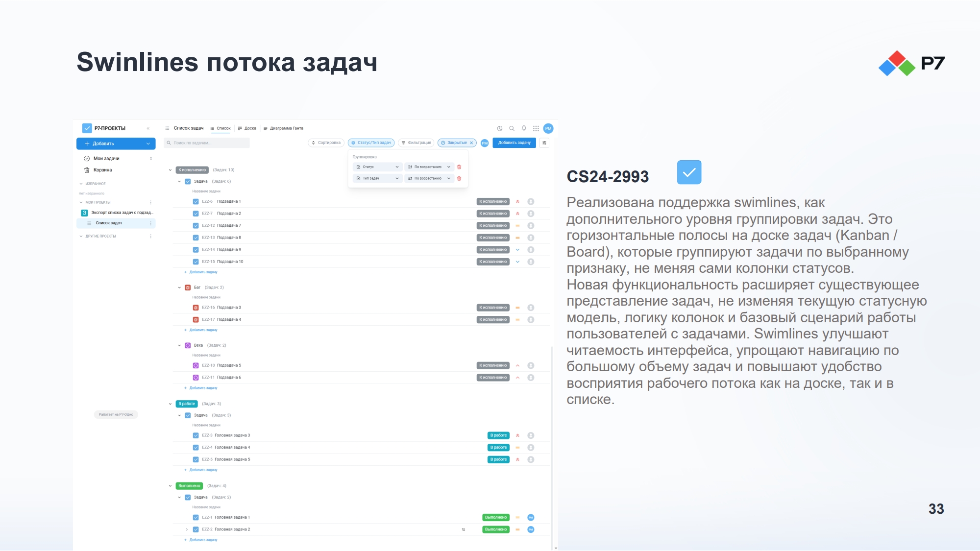This screenshot has height=551, width=980.
Task: Switch to the Диаграмма Ганта tab
Action: (283, 128)
